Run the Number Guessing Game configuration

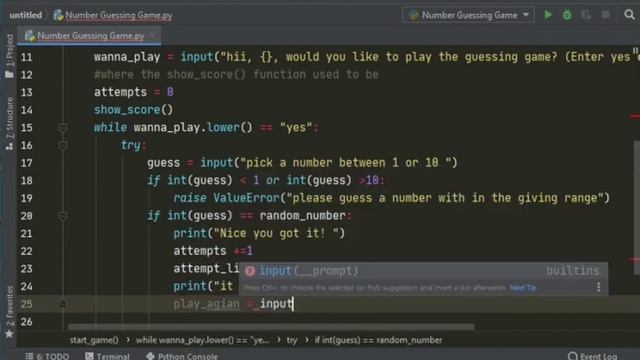click(x=548, y=15)
